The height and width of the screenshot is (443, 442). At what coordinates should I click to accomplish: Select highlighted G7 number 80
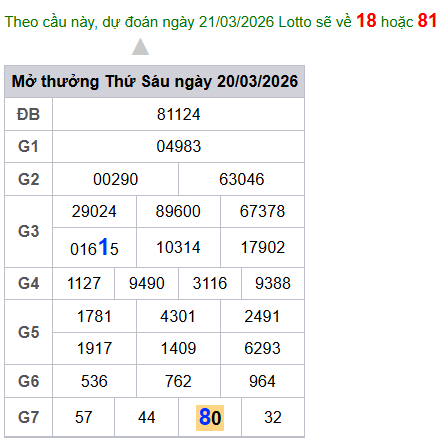pyautogui.click(x=210, y=418)
